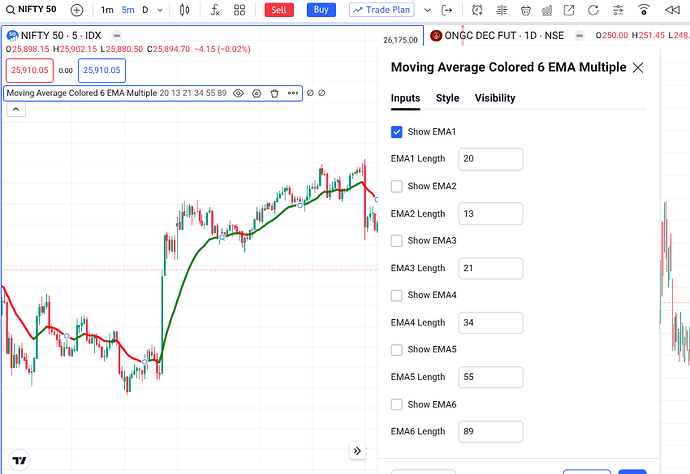Expand the timeframe dropdown chevron
This screenshot has width=690, height=474.
161,10
